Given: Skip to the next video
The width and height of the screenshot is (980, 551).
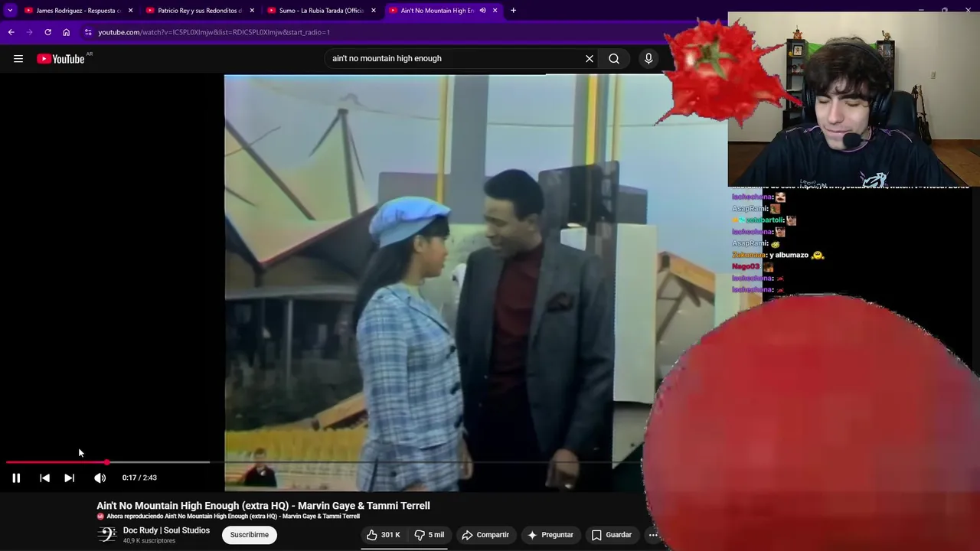Looking at the screenshot, I should tap(69, 478).
